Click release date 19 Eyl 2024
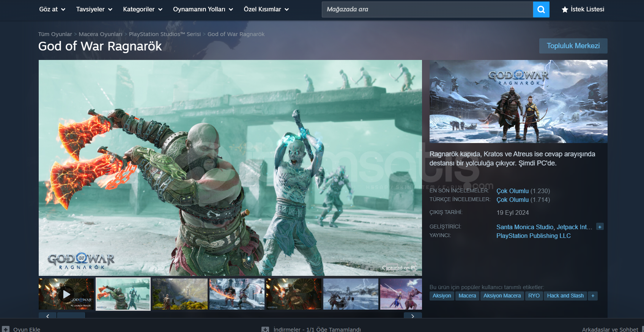Image resolution: width=644 pixels, height=332 pixels. 513,213
